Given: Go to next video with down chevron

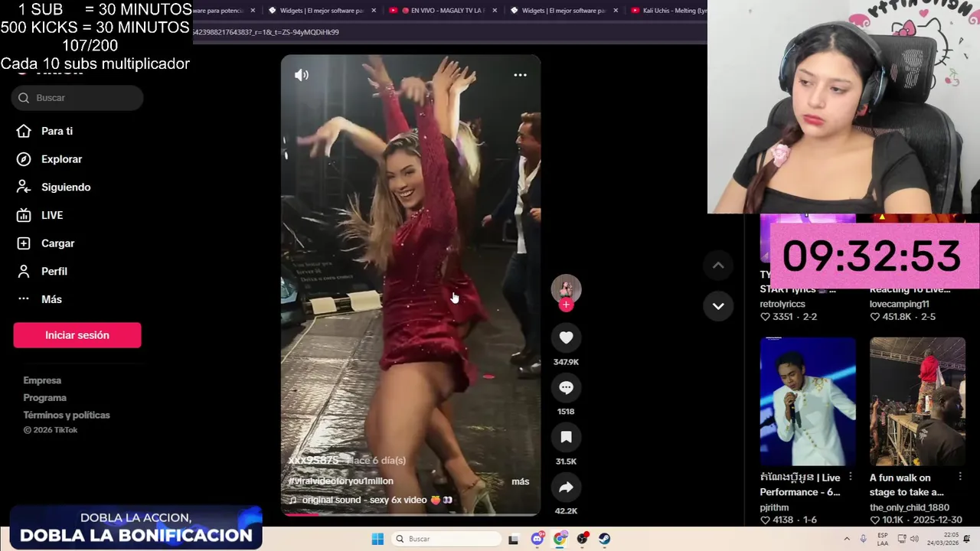Looking at the screenshot, I should tap(718, 306).
